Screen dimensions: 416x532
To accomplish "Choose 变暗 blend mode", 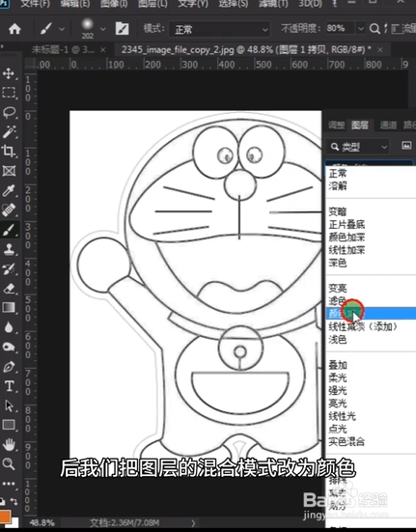I will click(371, 211).
